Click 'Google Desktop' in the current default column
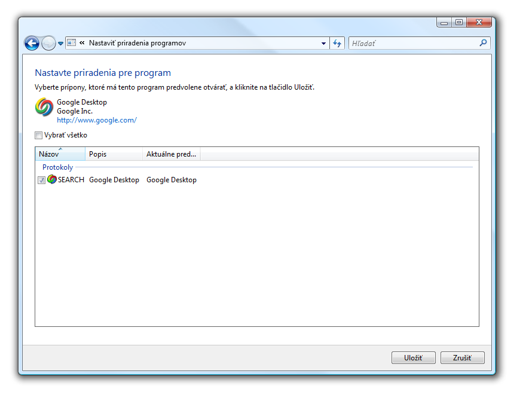The width and height of the screenshot is (532, 398). 172,180
